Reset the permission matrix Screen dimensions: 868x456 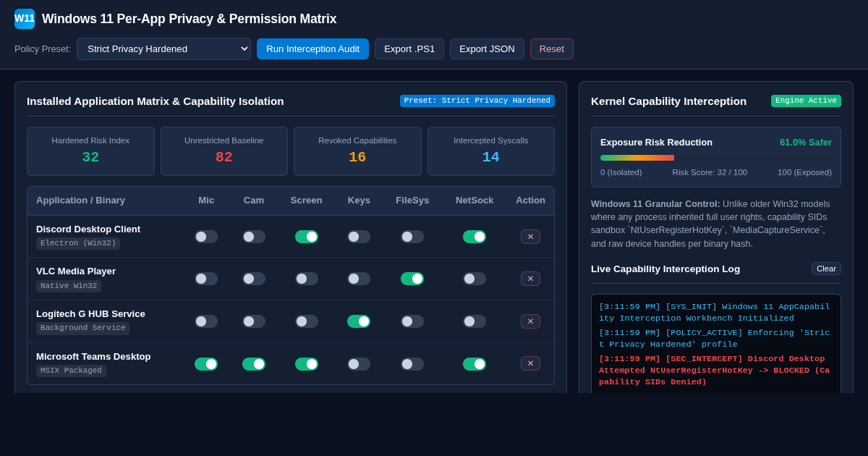552,48
